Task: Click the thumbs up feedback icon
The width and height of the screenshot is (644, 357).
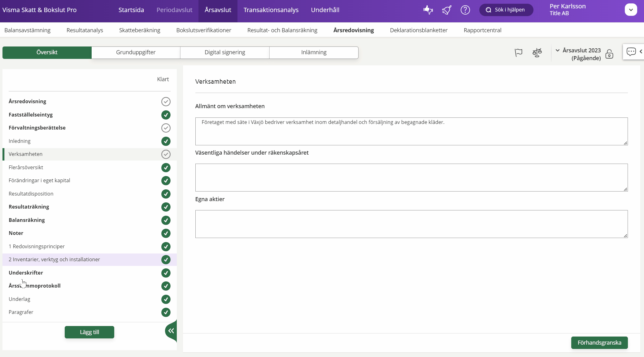Action: [x=428, y=10]
